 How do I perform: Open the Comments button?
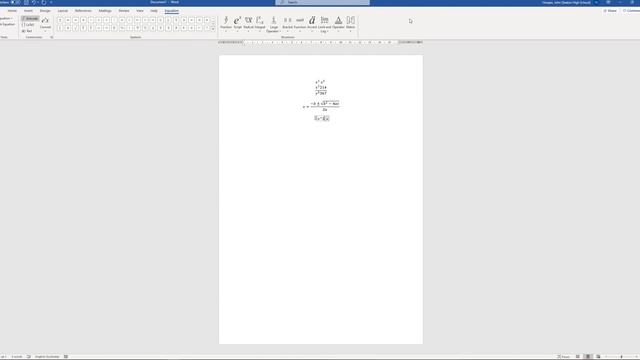(631, 11)
